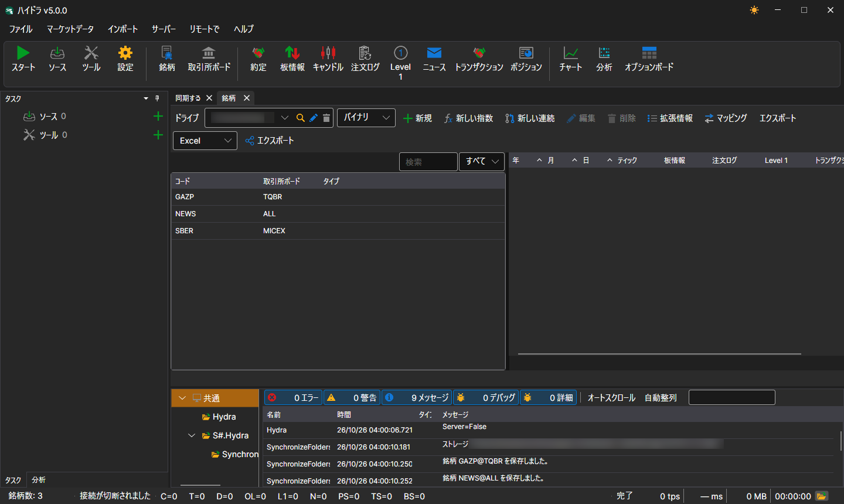The height and width of the screenshot is (504, 844).
Task: Click the horizontal scrollbar under data grid
Action: click(x=659, y=354)
